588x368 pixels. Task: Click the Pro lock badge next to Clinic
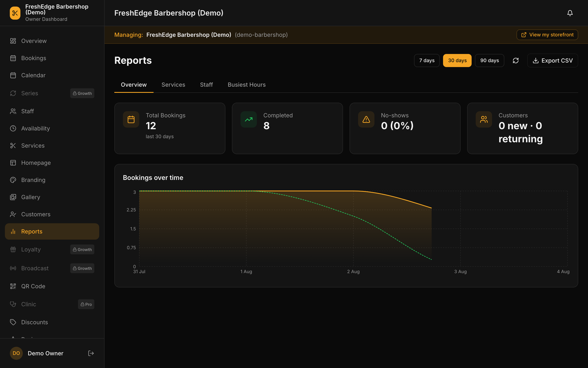tap(86, 304)
